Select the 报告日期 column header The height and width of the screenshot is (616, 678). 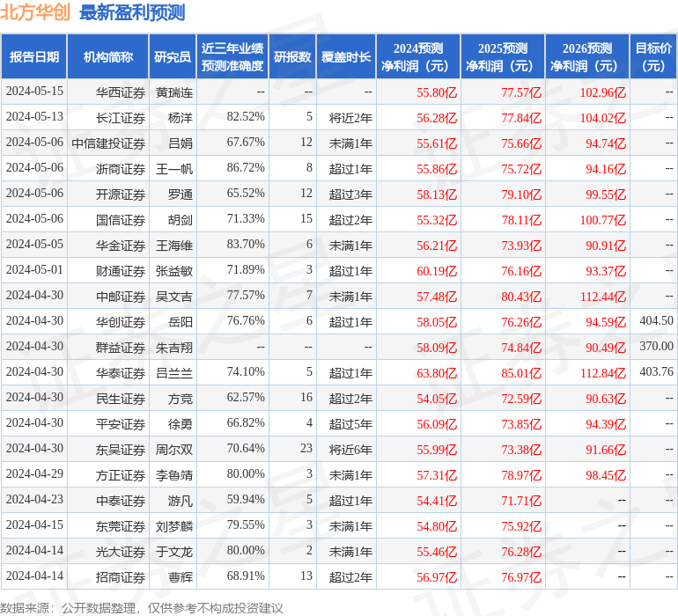(x=34, y=57)
